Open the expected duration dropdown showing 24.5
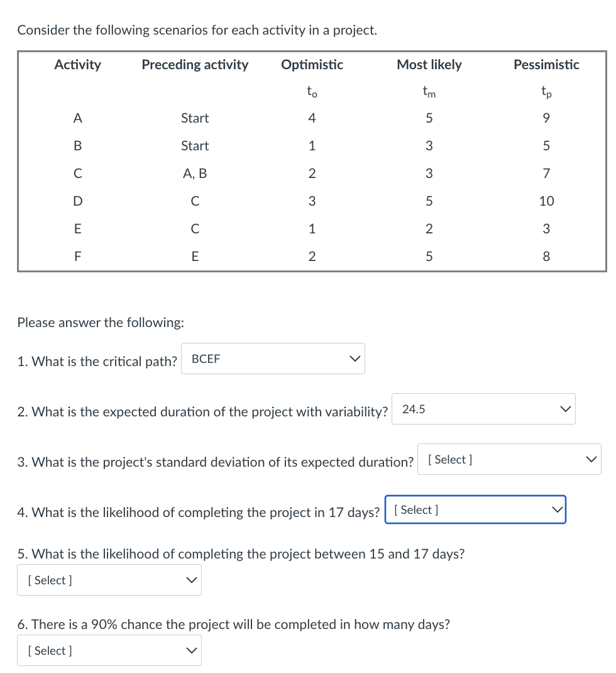Screen dimensions: 616x673 483,409
